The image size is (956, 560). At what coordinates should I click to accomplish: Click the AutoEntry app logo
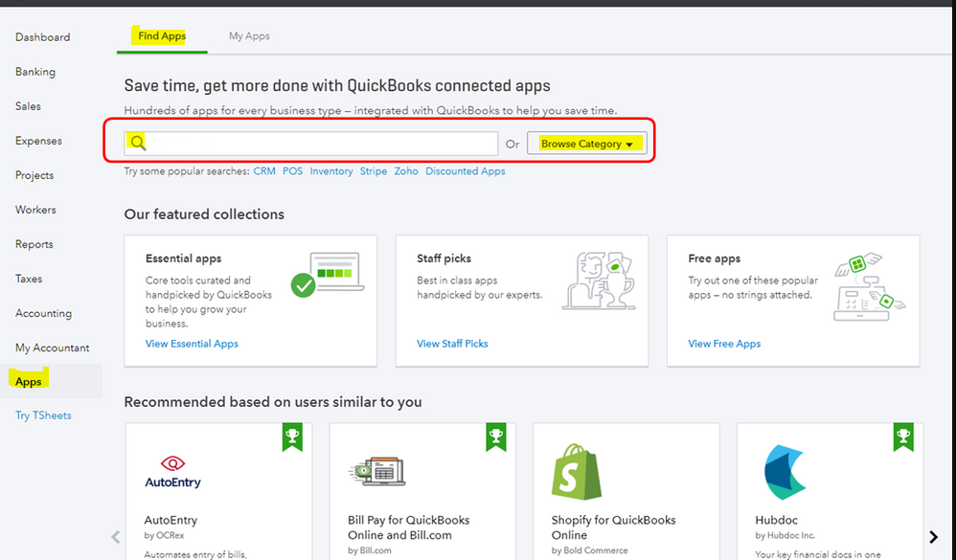tap(172, 472)
